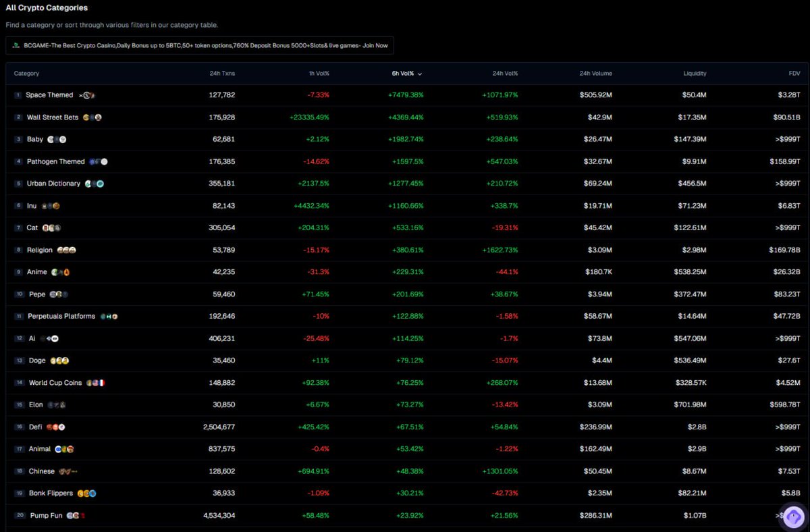Click the token icons beside Baby category
The height and width of the screenshot is (532, 810).
click(57, 140)
